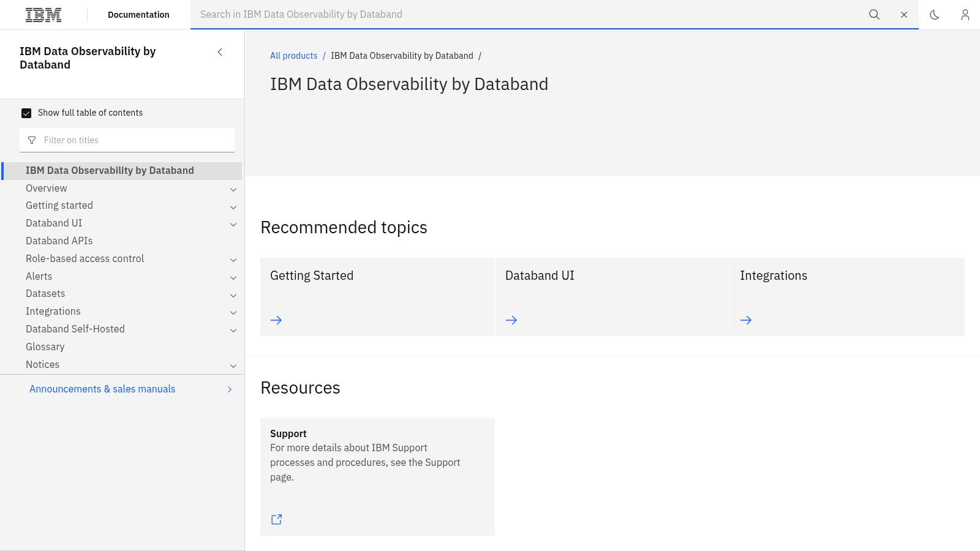
Task: Expand the Datasets section chevron
Action: point(233,295)
